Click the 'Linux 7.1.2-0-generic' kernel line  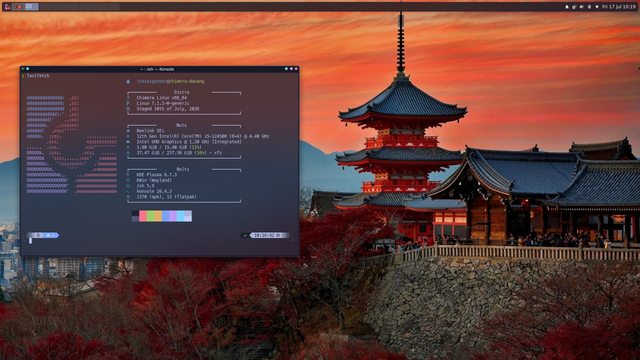point(163,103)
